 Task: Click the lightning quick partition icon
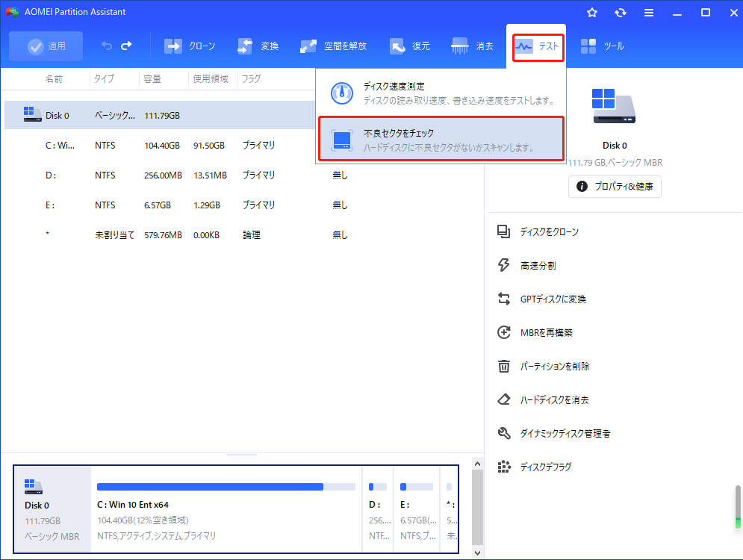coord(504,265)
